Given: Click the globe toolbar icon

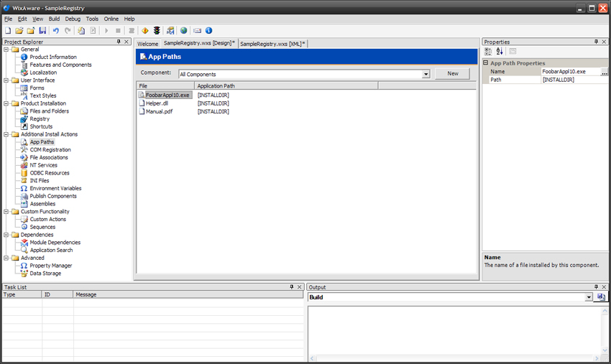Looking at the screenshot, I should tap(183, 30).
